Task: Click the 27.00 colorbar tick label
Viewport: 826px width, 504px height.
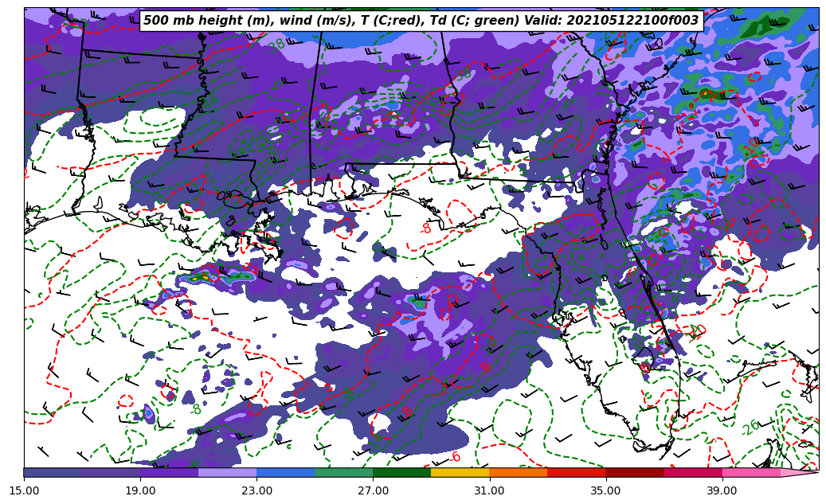Action: click(x=373, y=490)
